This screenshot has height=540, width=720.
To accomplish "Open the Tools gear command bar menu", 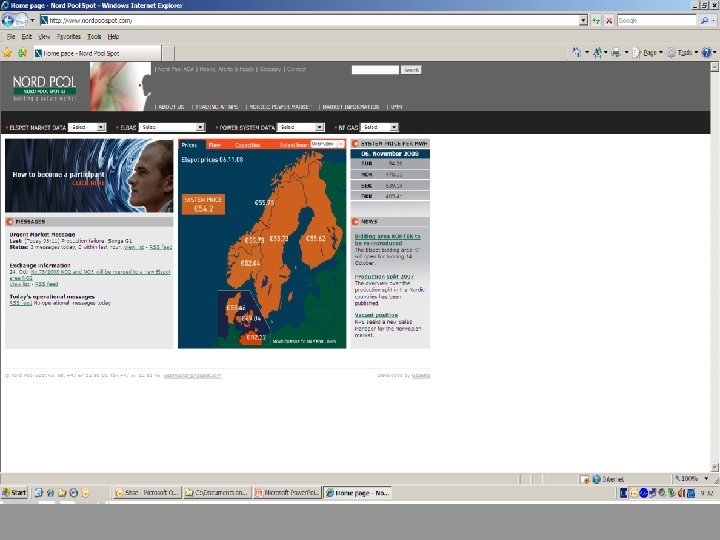I will click(682, 53).
